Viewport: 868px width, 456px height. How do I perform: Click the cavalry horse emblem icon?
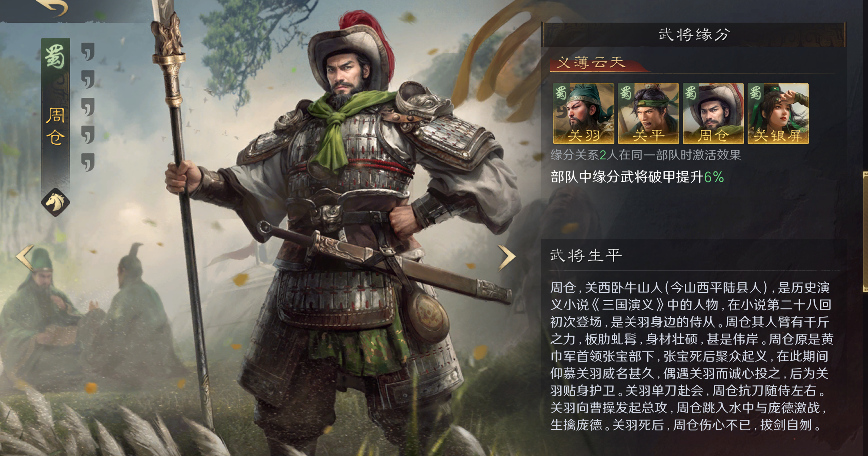coord(55,202)
